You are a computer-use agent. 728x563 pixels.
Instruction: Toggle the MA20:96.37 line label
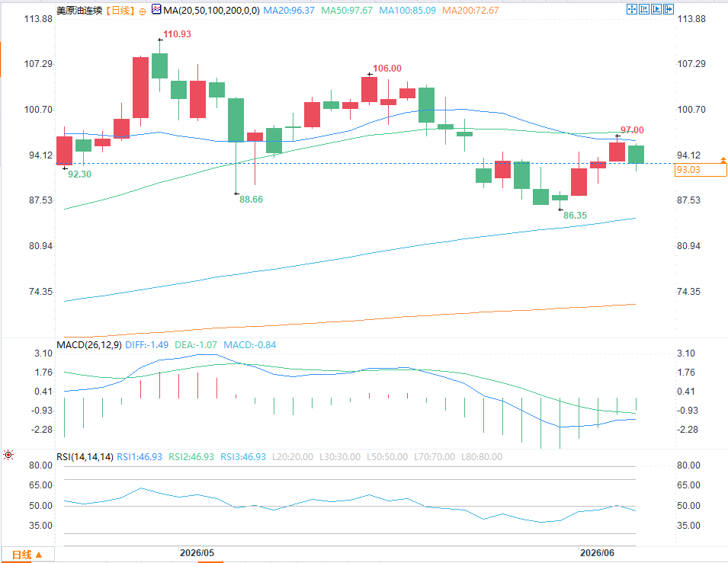pyautogui.click(x=289, y=10)
